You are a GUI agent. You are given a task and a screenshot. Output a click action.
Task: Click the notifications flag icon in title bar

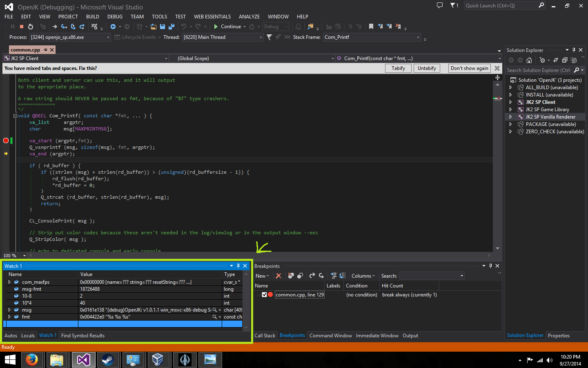click(454, 5)
